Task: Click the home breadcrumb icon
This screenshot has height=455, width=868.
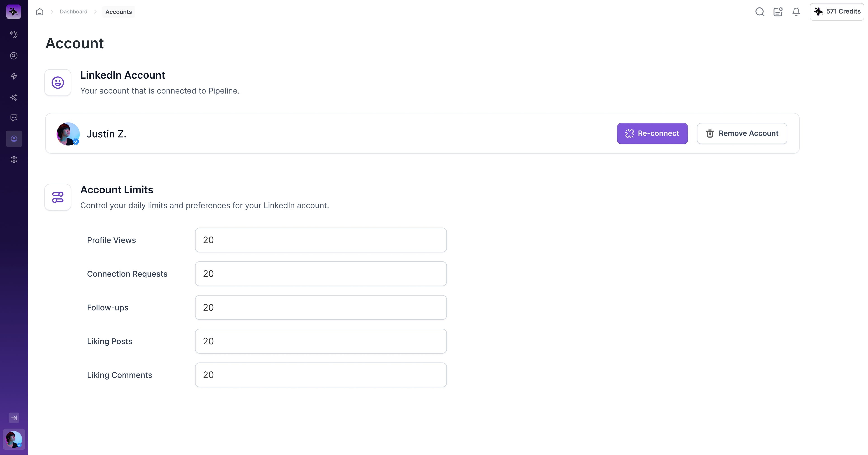Action: pos(40,12)
